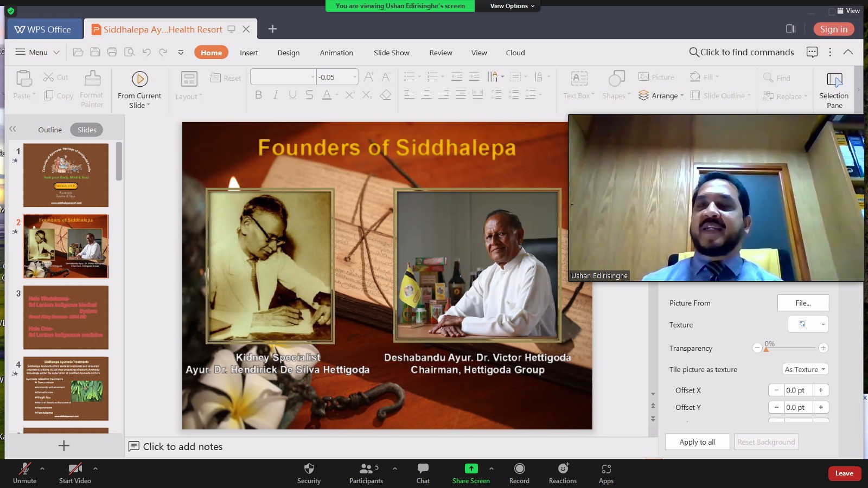Open Zoom Apps
868x488 pixels.
click(x=606, y=473)
